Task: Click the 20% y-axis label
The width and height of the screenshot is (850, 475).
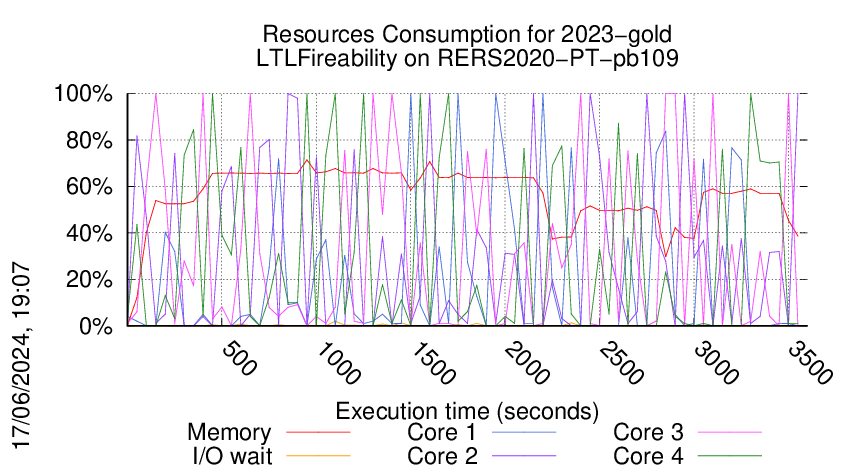Action: (x=89, y=280)
